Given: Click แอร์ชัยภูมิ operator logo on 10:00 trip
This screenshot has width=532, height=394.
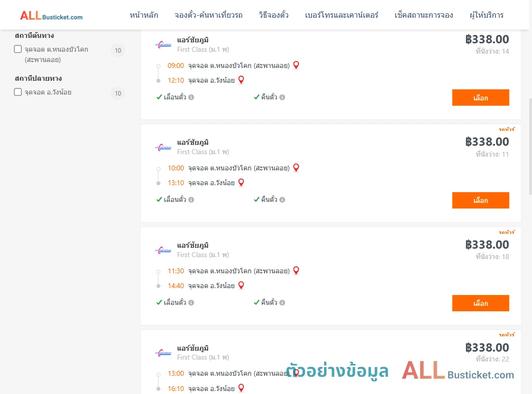Looking at the screenshot, I should pos(163,147).
